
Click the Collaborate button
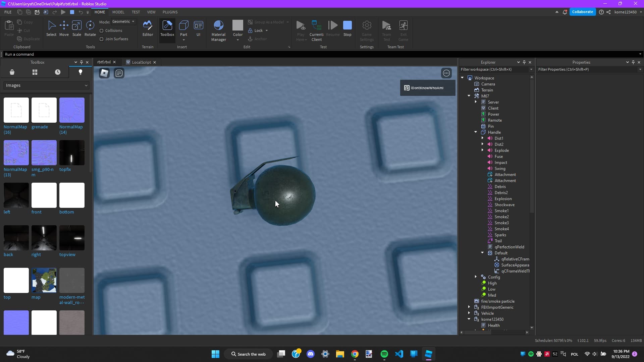[583, 11]
